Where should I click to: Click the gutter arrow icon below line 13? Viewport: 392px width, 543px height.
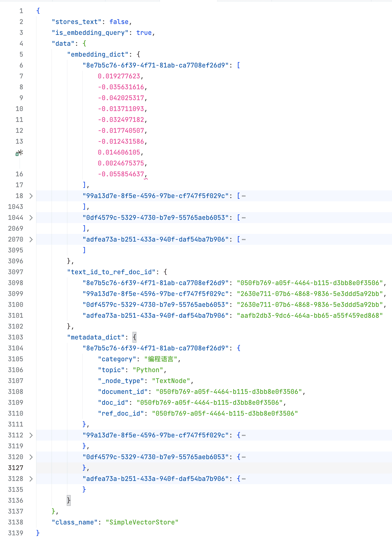[x=19, y=153]
